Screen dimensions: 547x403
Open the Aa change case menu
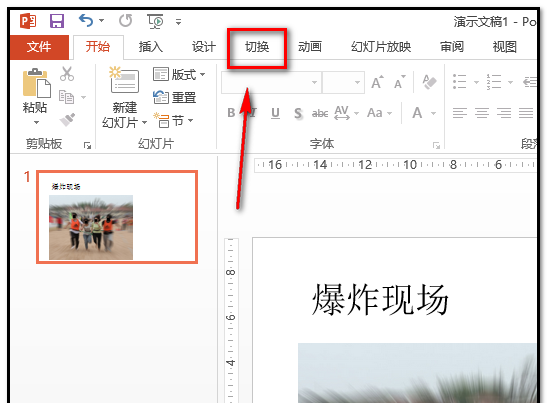[379, 113]
